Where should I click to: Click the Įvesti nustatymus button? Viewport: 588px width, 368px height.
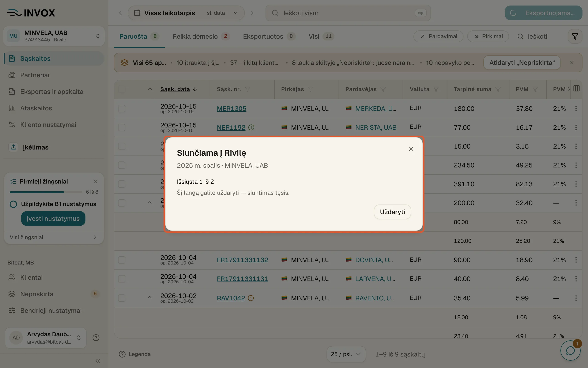click(53, 218)
